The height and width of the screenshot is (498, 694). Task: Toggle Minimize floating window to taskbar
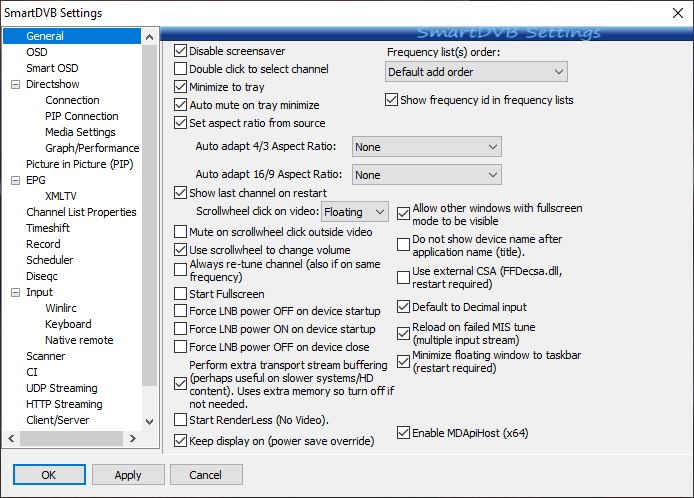(403, 362)
